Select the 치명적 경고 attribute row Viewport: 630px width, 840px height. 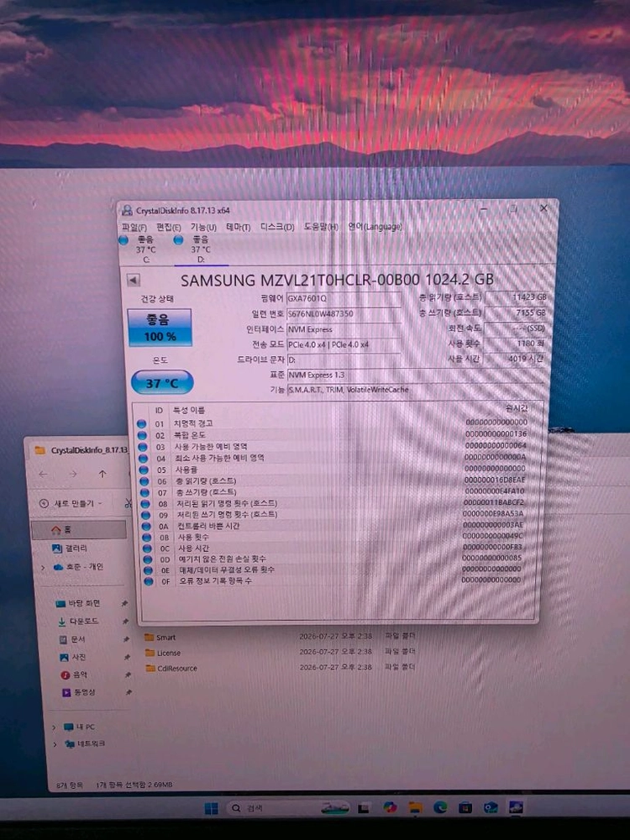(332, 423)
